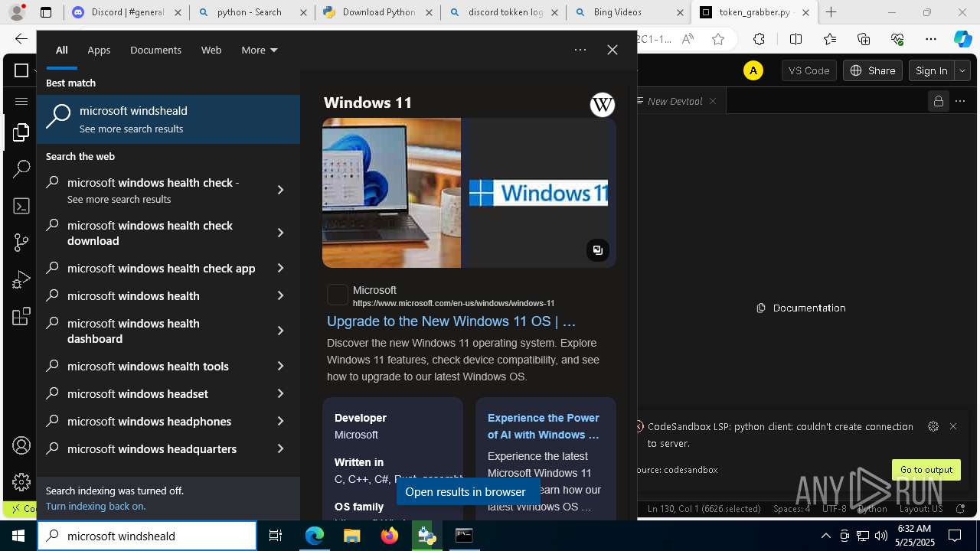Click the yellow A avatar icon
Image resolution: width=980 pixels, height=551 pixels.
click(753, 70)
